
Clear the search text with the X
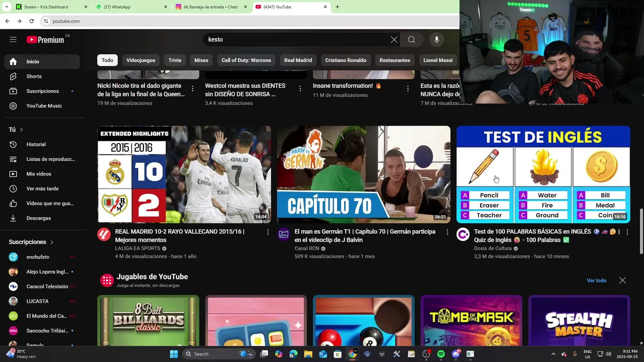(x=394, y=40)
